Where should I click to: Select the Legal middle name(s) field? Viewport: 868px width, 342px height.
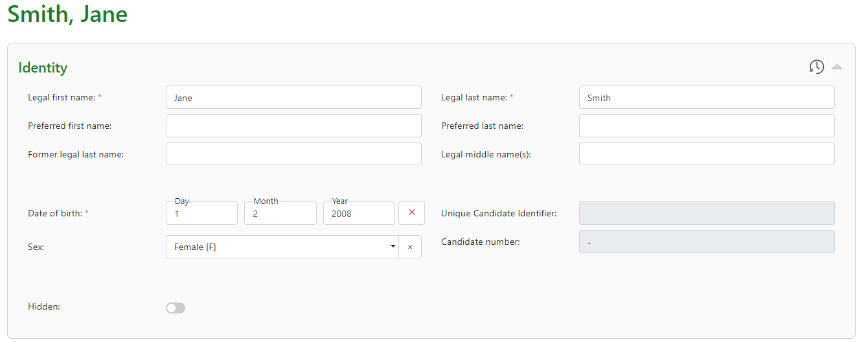707,154
